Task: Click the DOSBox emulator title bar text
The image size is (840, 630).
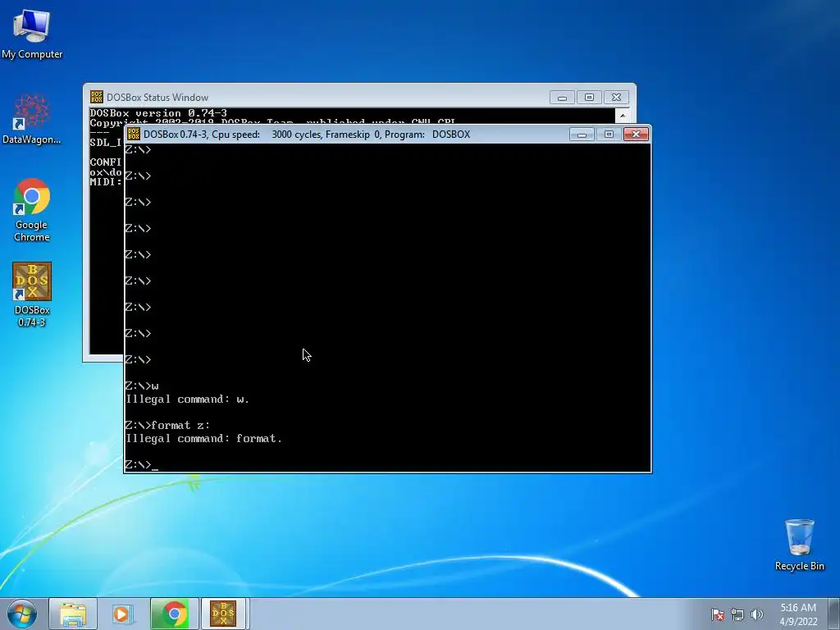Action: click(x=307, y=135)
